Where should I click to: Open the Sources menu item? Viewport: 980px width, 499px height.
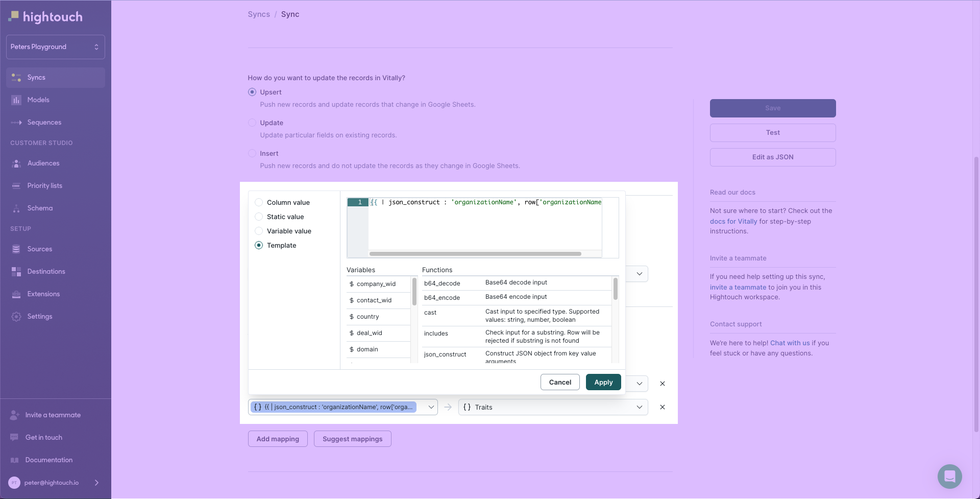56,249
